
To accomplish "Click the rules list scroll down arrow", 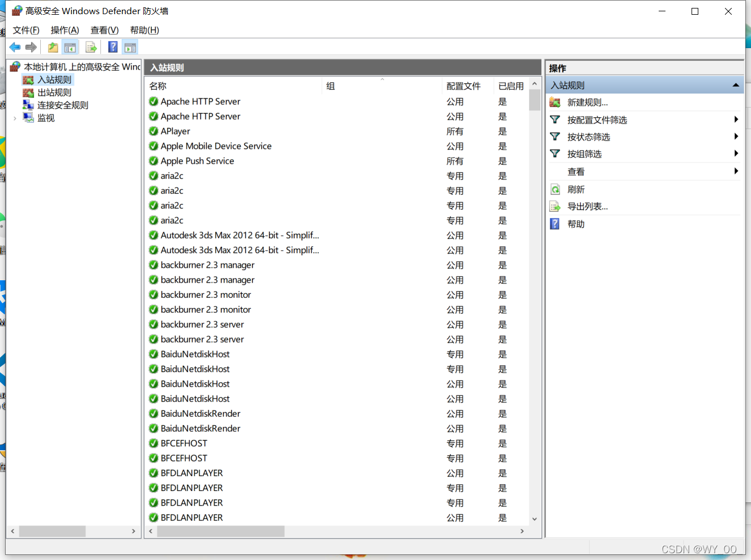I will [x=535, y=519].
